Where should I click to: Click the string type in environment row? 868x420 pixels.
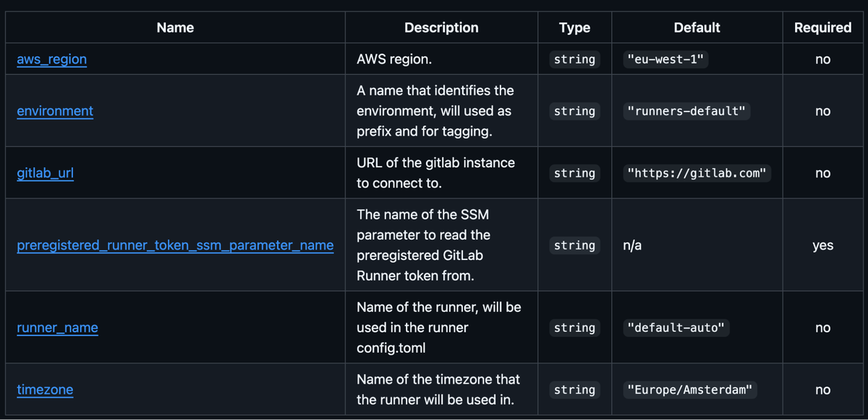pos(574,111)
